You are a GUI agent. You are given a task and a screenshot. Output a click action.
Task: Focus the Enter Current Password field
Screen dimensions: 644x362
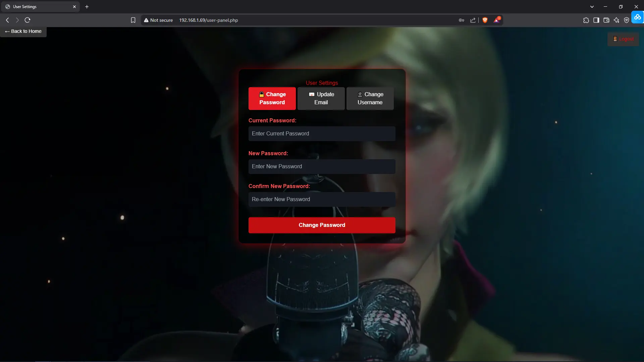[x=322, y=134]
